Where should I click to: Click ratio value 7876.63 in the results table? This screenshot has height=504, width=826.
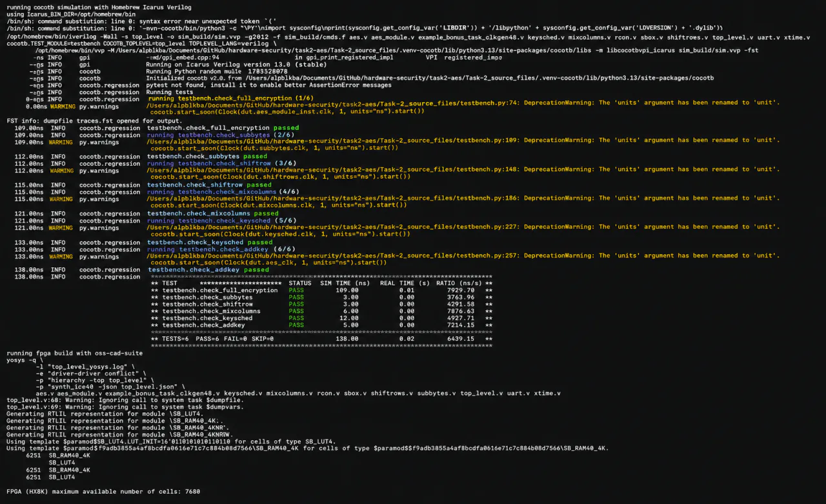(461, 311)
